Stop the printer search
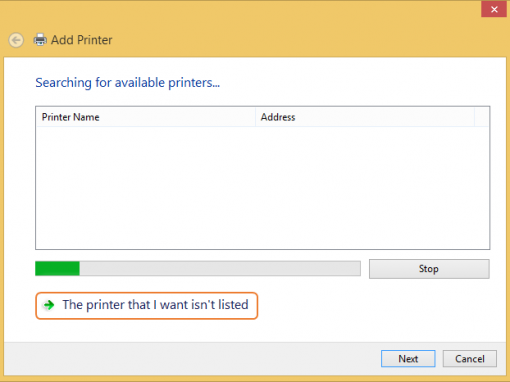Viewport: 510px width, 382px height. click(429, 269)
